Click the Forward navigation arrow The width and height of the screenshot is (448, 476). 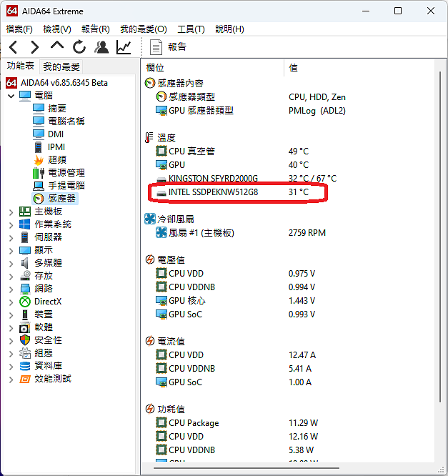(35, 47)
